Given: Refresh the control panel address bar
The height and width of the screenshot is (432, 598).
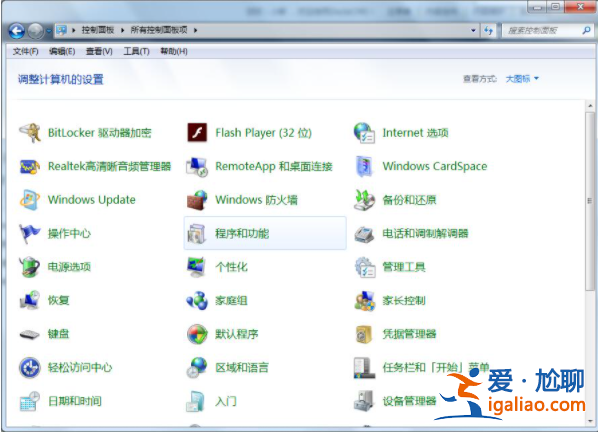Looking at the screenshot, I should [x=489, y=30].
